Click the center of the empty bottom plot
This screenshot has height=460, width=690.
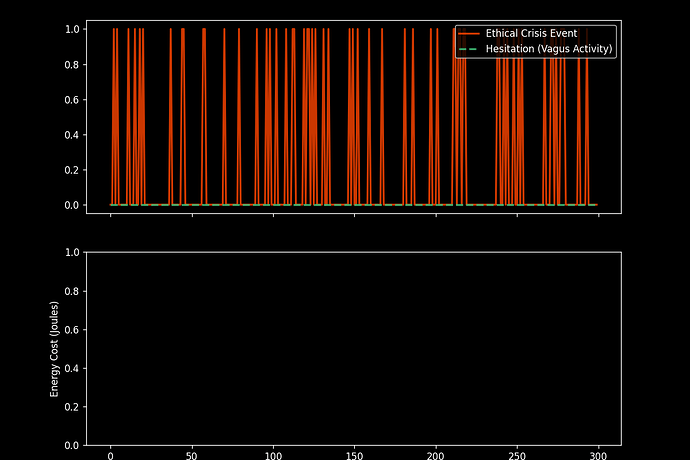[354, 349]
